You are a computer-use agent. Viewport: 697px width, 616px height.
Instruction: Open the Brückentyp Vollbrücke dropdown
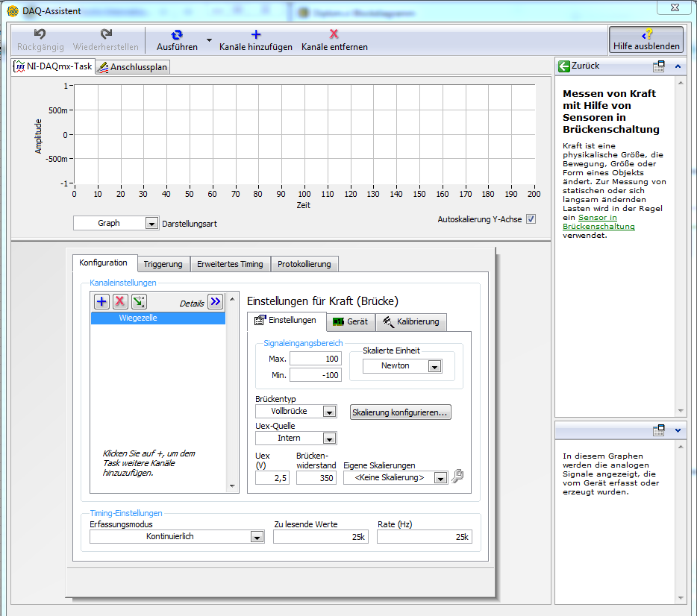coord(328,411)
